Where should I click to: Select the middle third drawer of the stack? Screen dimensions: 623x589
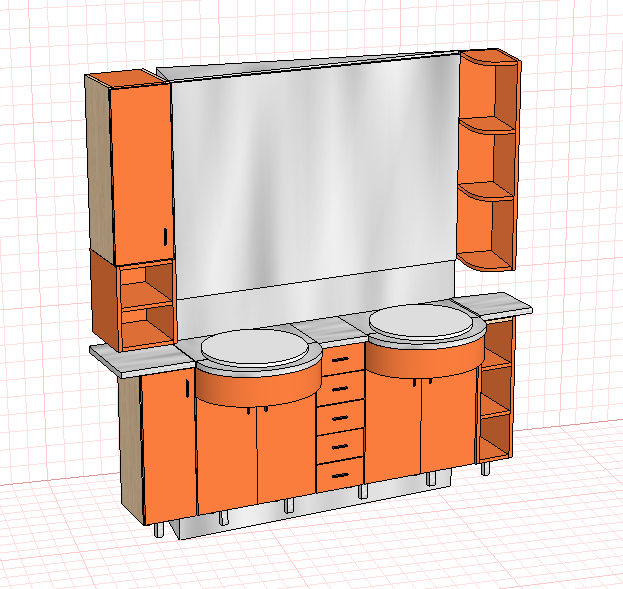(341, 417)
